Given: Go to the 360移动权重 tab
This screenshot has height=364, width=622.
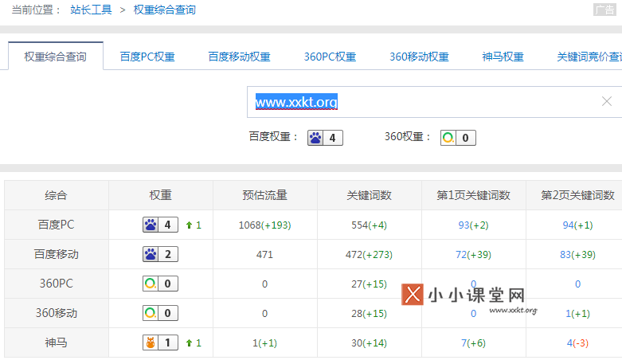Looking at the screenshot, I should [x=419, y=57].
